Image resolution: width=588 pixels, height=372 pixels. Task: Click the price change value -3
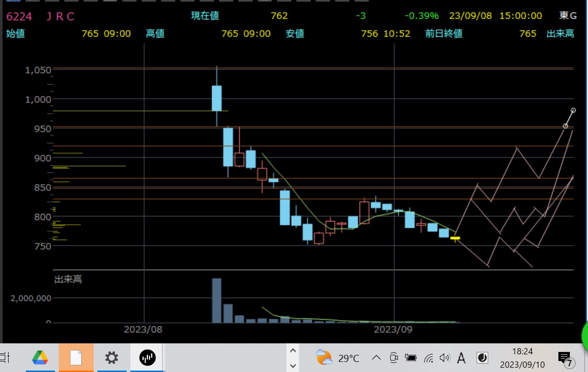(x=361, y=16)
